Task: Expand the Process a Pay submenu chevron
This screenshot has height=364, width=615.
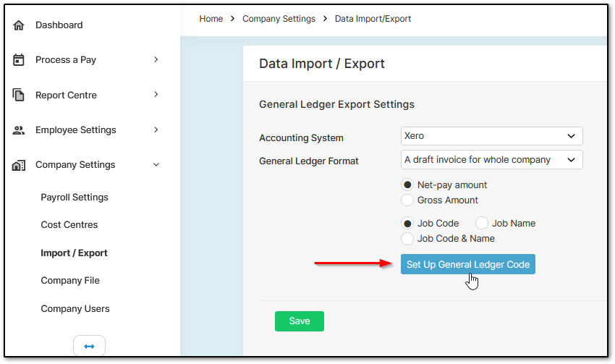Action: pos(156,59)
